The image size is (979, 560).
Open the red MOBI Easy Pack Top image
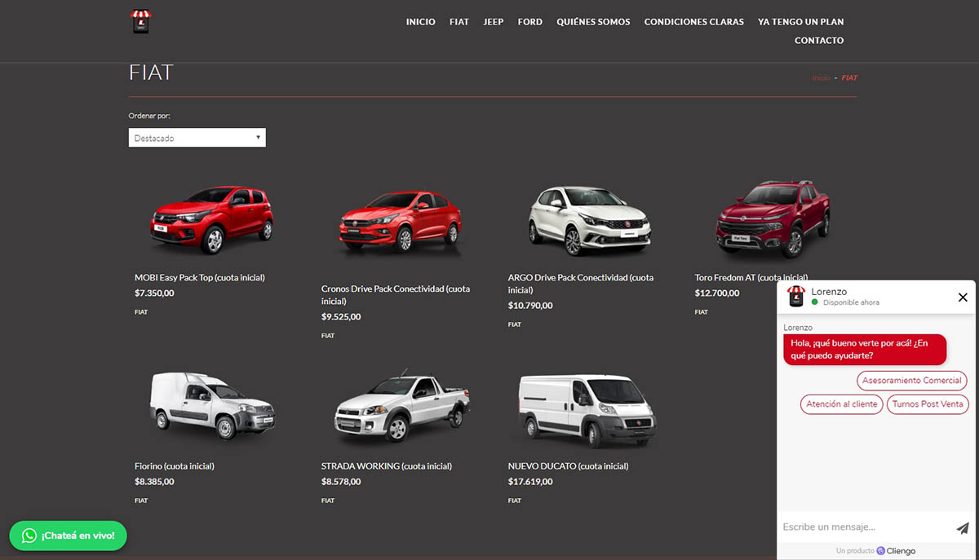(212, 218)
